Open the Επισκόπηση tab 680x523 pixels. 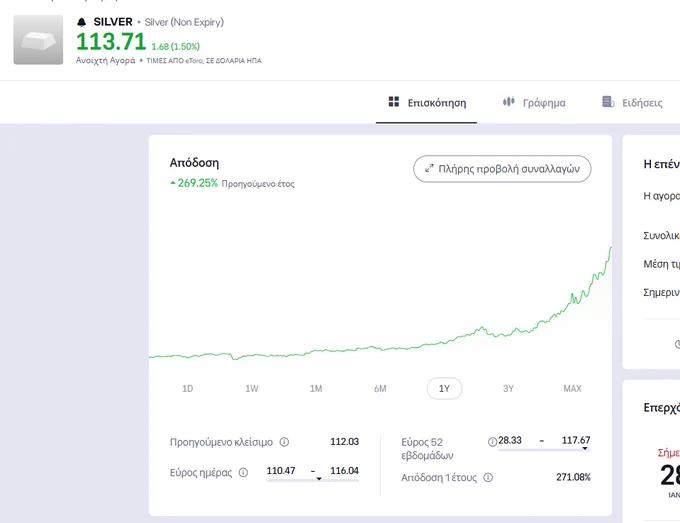(426, 103)
